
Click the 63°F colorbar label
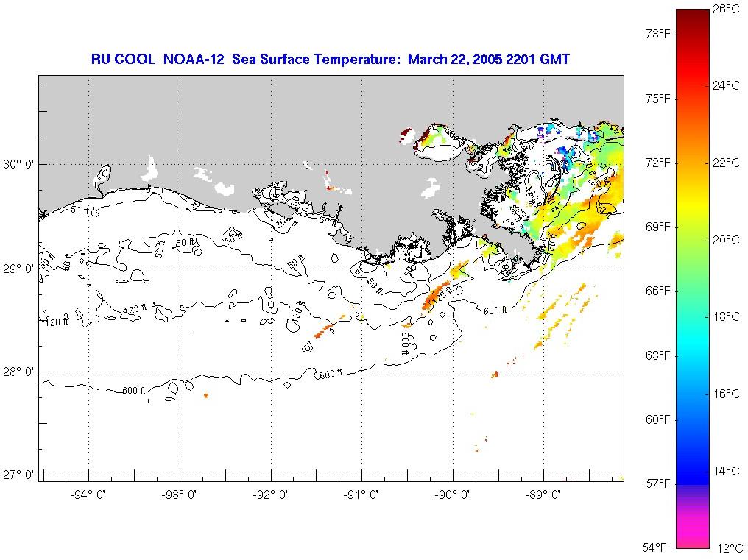coord(657,356)
